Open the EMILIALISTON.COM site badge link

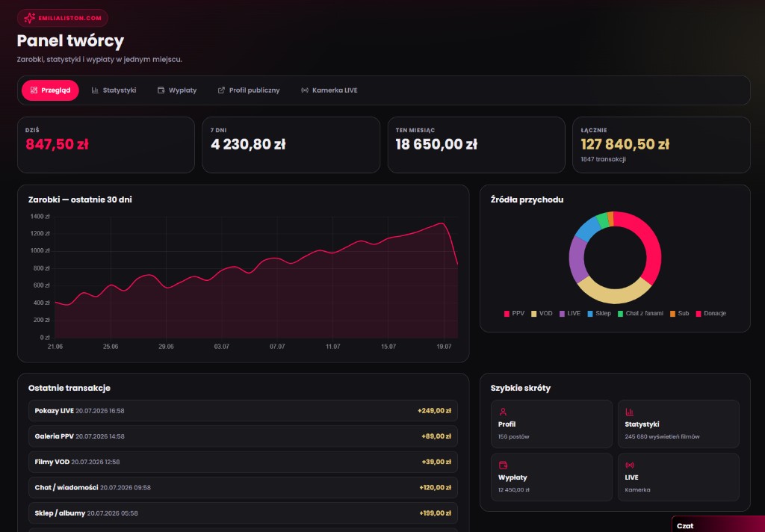63,18
